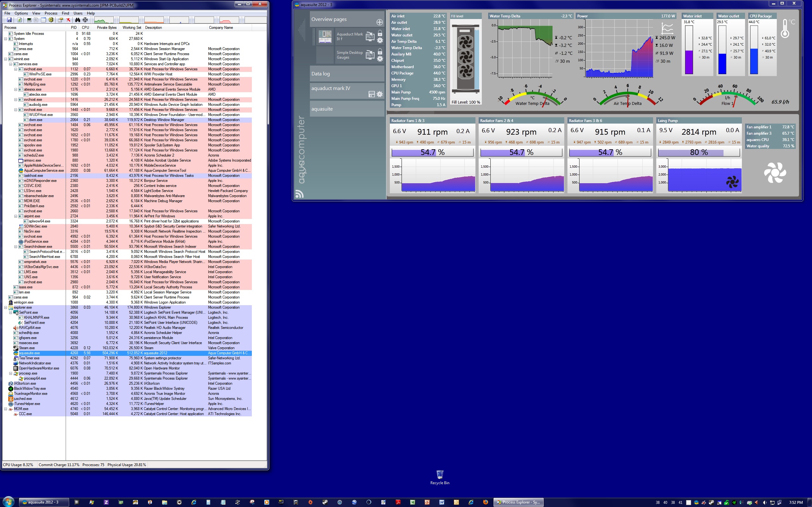Click the Save icon in Process Explorer toolbar

9,20
